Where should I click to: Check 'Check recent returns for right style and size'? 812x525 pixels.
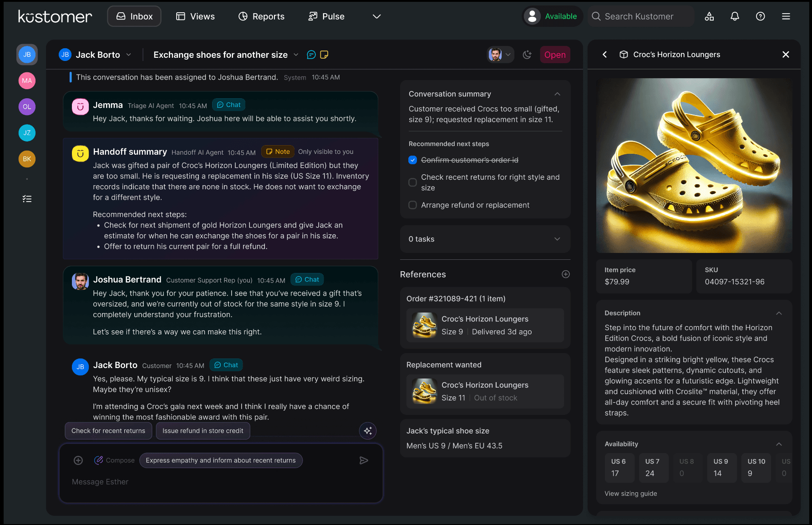point(412,182)
